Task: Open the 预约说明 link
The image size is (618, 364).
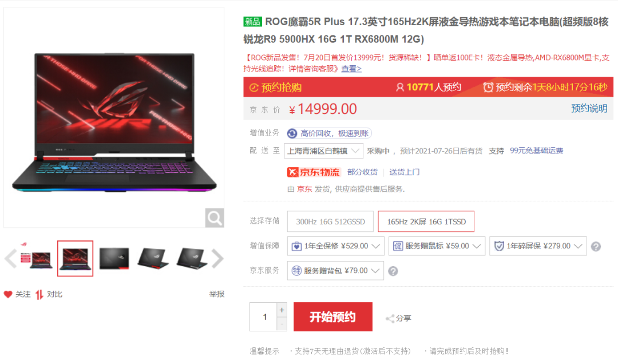Action: [589, 108]
